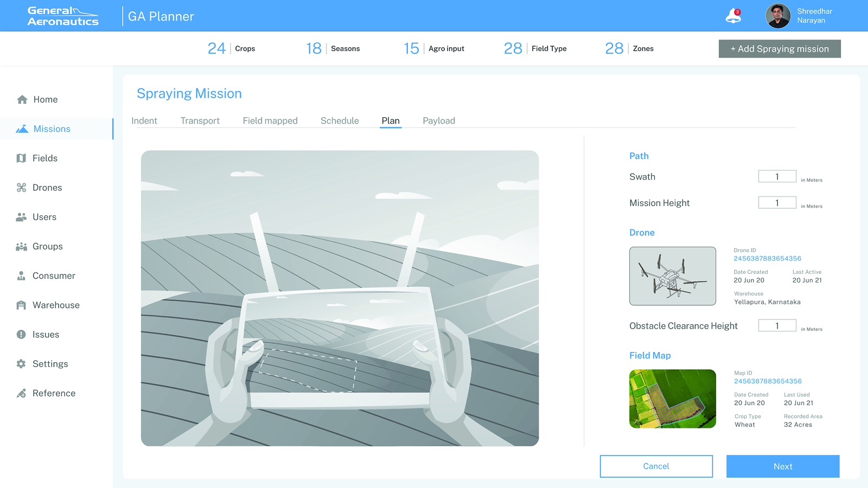
Task: Switch to the Payload tab
Action: pyautogui.click(x=438, y=120)
